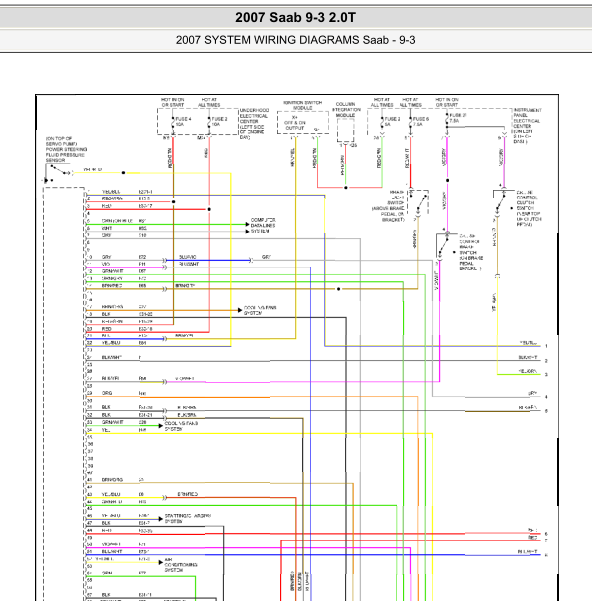The height and width of the screenshot is (601, 592).
Task: Select right-edge 'BLK/WHT' label at connector 2
Action: pyautogui.click(x=528, y=357)
